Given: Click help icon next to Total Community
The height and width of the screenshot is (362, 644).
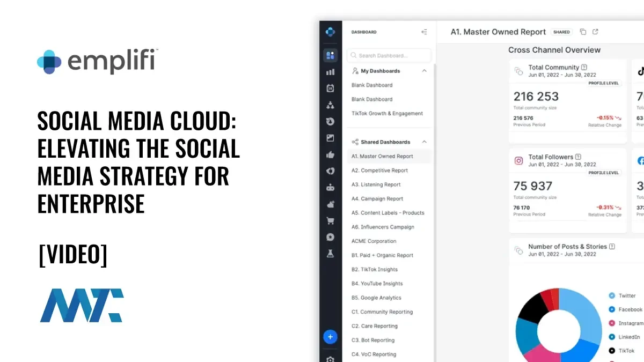Looking at the screenshot, I should [584, 68].
